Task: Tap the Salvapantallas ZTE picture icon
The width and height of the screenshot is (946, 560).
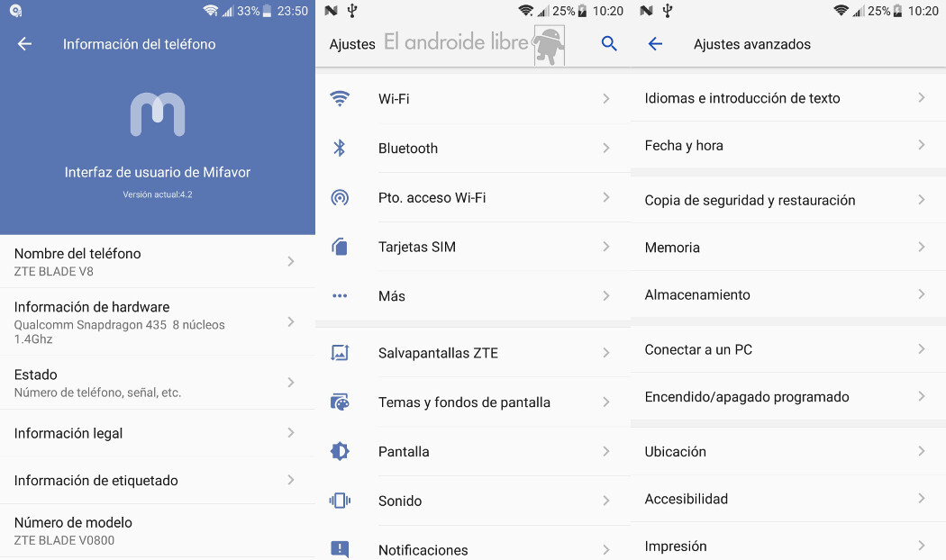Action: tap(340, 353)
